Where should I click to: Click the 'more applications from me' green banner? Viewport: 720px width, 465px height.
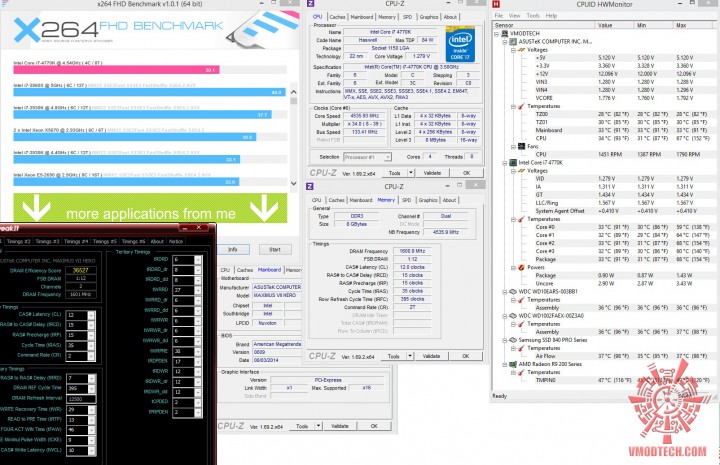click(150, 208)
